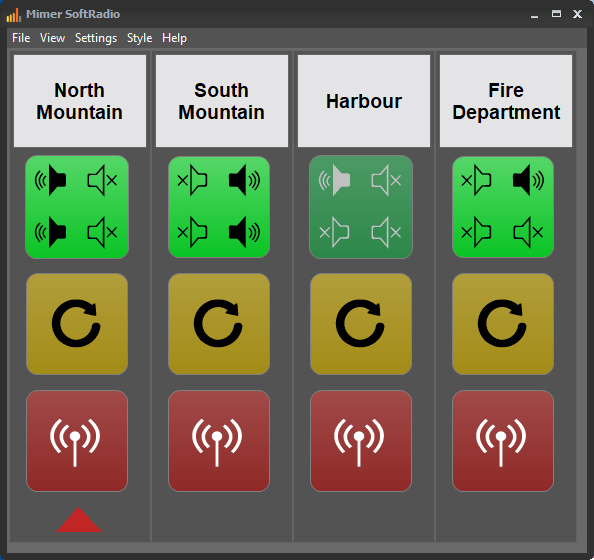This screenshot has width=594, height=560.
Task: Click the PTT transmit button for North Mountain
Action: tap(77, 441)
